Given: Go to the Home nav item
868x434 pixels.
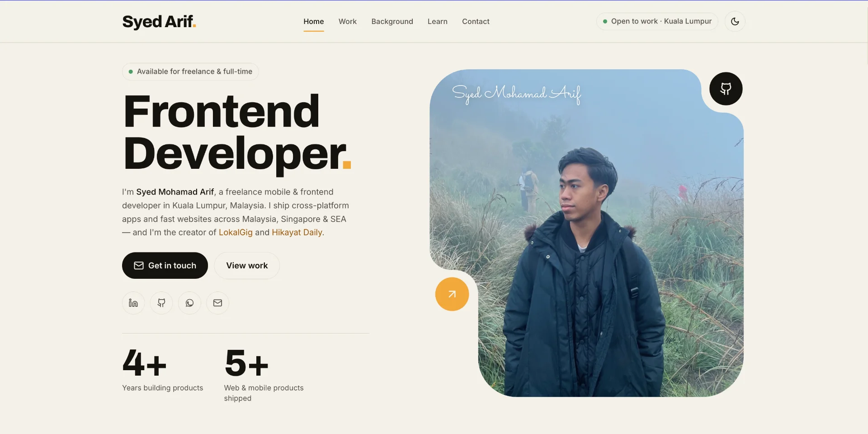Looking at the screenshot, I should tap(314, 21).
